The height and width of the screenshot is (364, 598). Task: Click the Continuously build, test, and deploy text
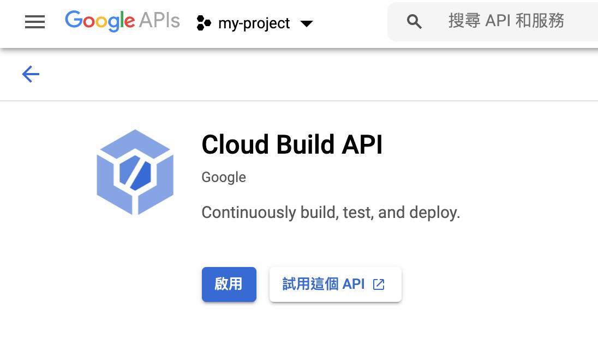tap(331, 213)
